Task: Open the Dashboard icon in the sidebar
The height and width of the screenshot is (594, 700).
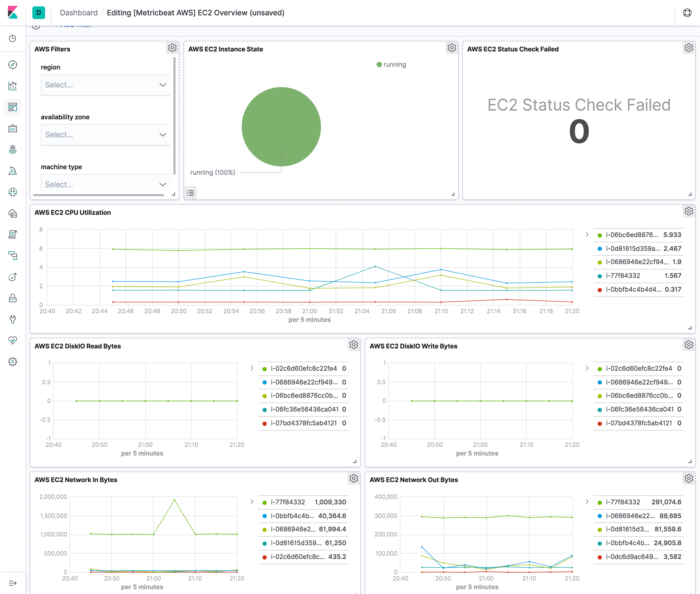Action: (12, 107)
